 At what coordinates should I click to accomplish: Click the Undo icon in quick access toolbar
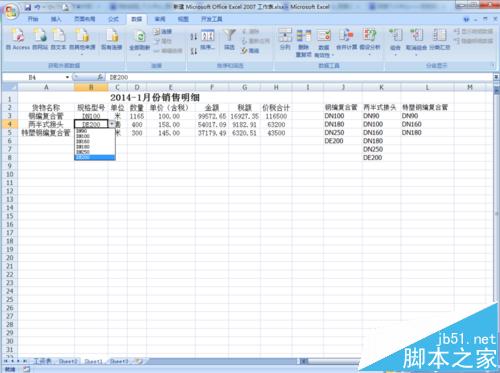click(37, 7)
